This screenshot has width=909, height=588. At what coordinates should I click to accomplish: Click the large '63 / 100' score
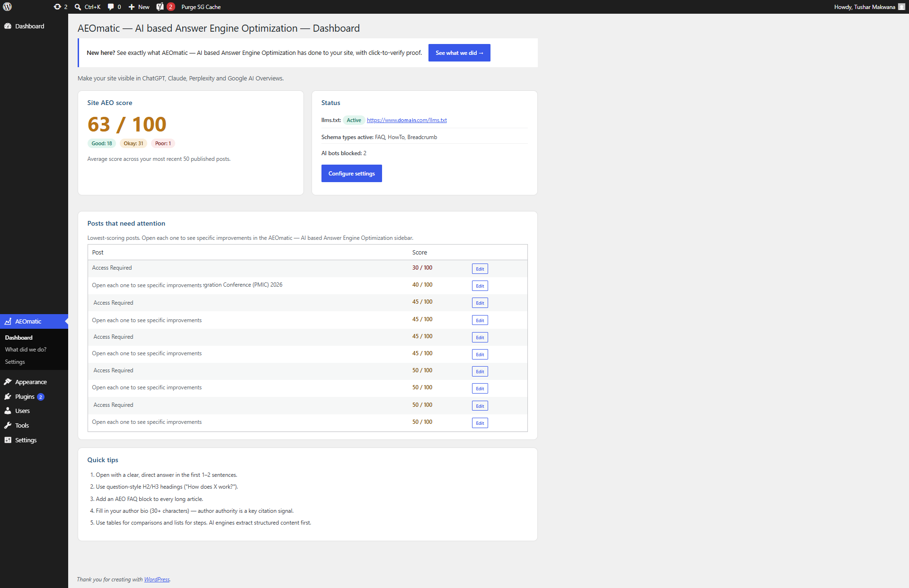[127, 124]
